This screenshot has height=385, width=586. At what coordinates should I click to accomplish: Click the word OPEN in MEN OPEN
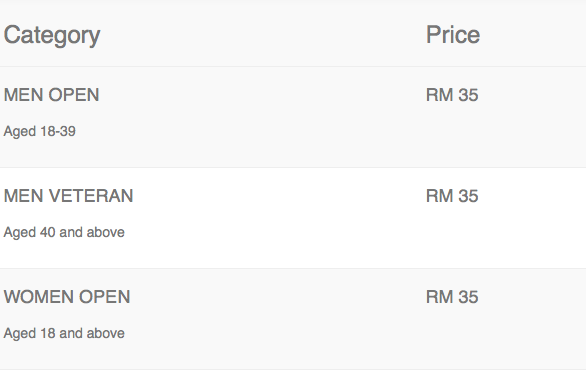click(74, 95)
